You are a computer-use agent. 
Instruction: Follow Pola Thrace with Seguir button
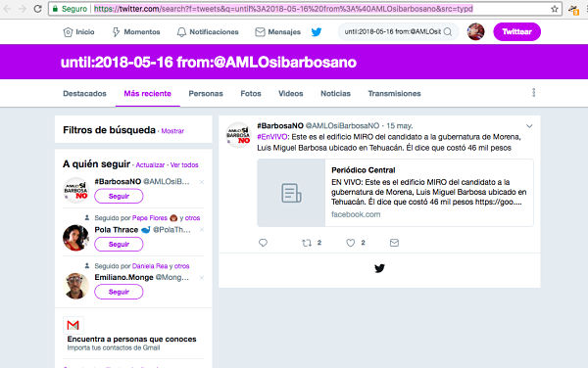119,244
